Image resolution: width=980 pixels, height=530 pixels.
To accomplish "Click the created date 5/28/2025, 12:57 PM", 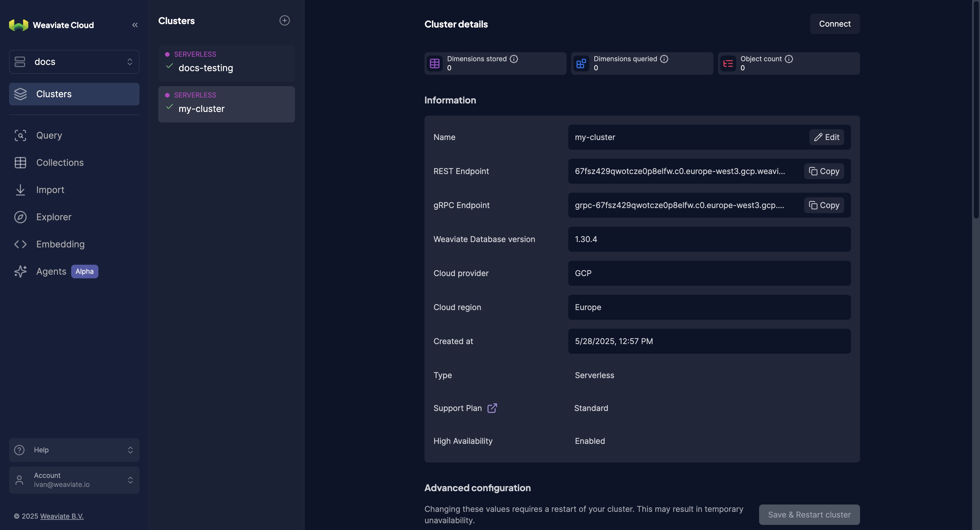I will pos(614,342).
